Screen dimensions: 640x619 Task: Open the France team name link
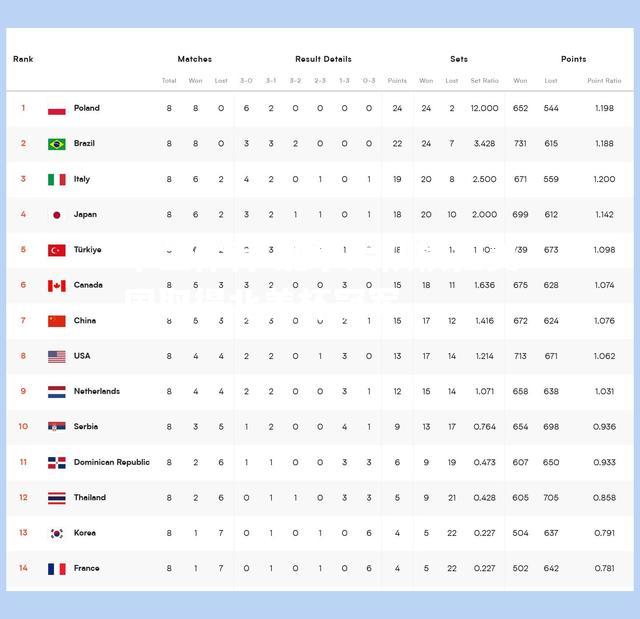(x=87, y=568)
